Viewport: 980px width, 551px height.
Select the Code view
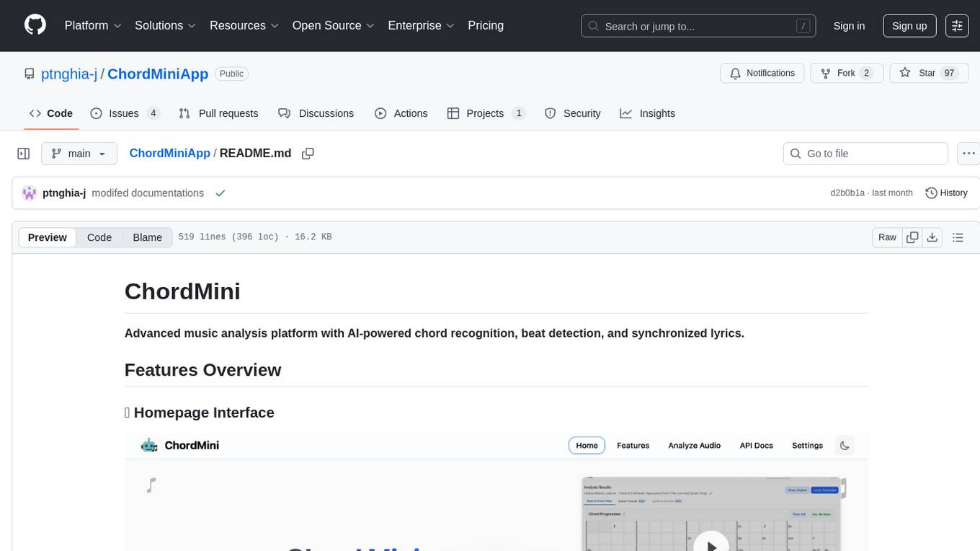click(x=99, y=237)
